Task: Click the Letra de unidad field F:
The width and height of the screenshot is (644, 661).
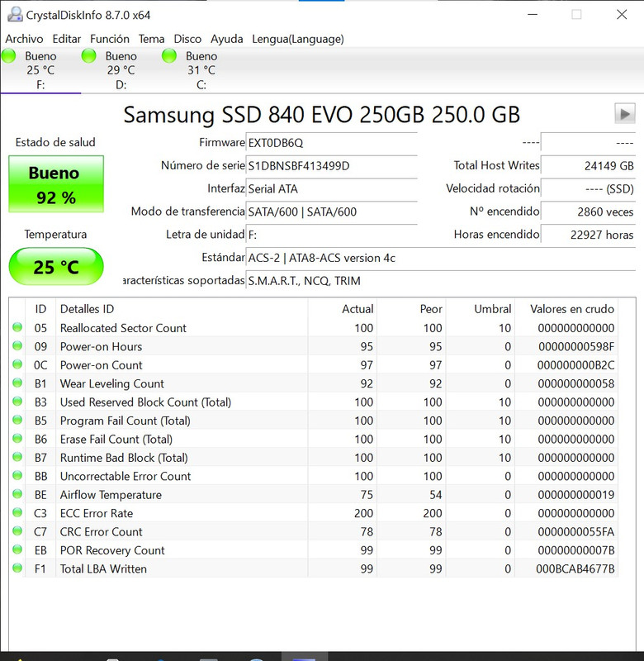Action: [x=331, y=235]
